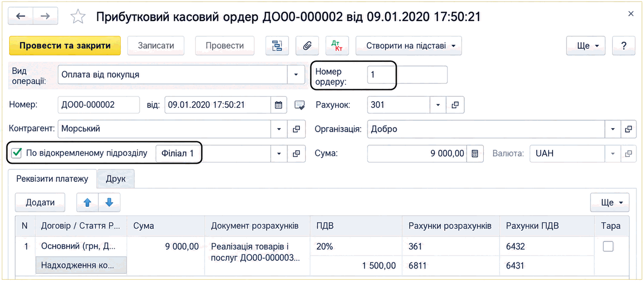Screen dimensions: 644x282
Task: Open Філіал 1 subdivision card icon
Action: tap(297, 153)
